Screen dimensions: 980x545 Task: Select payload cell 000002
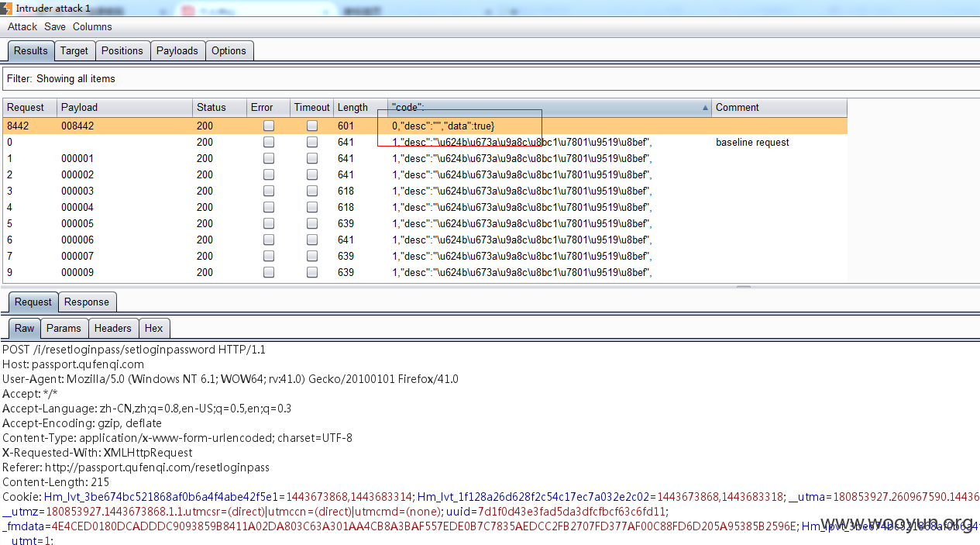coord(77,174)
